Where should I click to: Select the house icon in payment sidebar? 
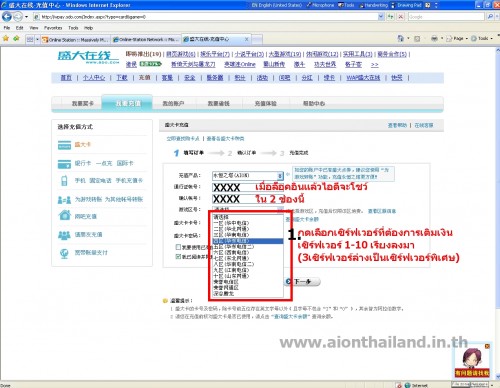pos(64,215)
